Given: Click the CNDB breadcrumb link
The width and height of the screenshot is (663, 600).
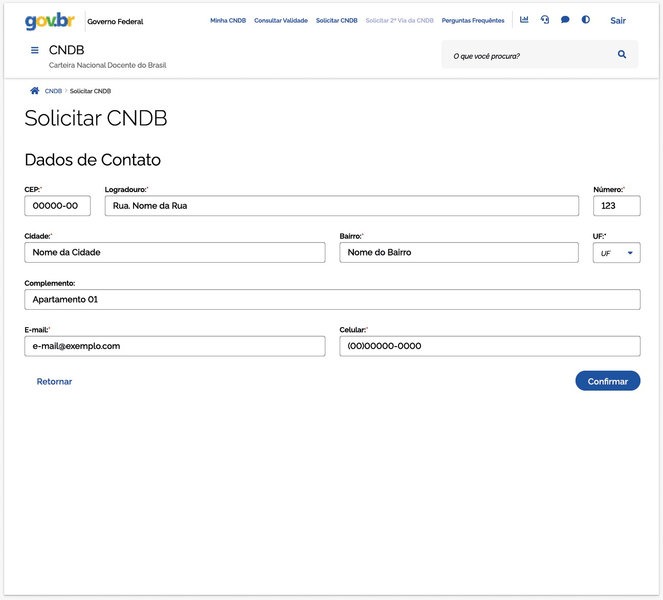Looking at the screenshot, I should [53, 91].
